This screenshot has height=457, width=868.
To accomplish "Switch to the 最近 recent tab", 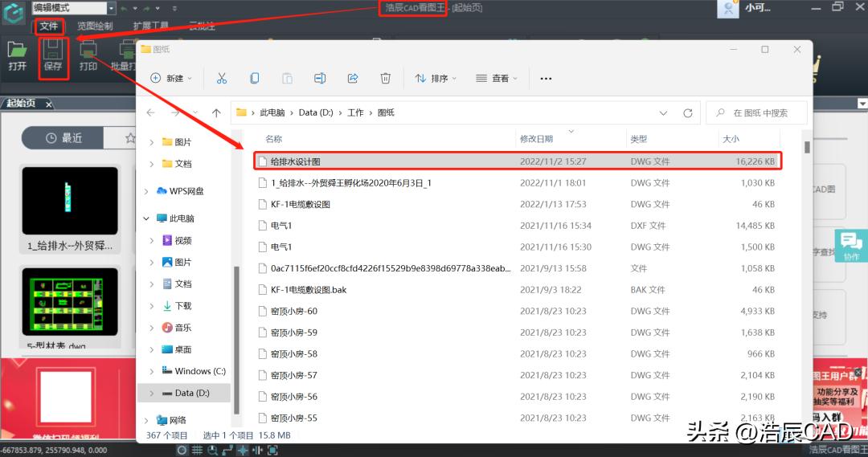I will pyautogui.click(x=63, y=138).
